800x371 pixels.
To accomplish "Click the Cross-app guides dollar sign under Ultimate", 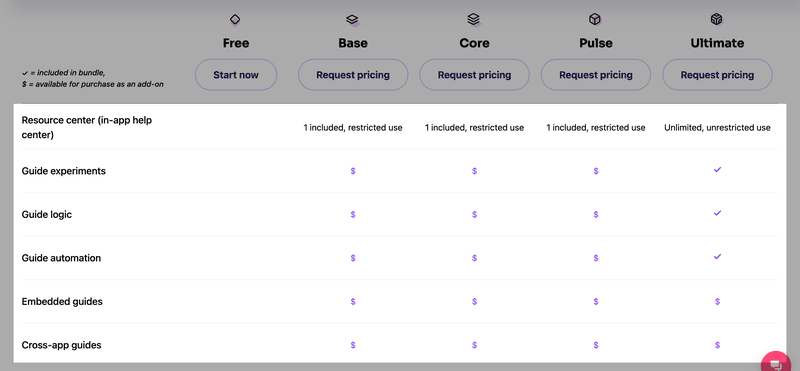I will click(x=717, y=345).
